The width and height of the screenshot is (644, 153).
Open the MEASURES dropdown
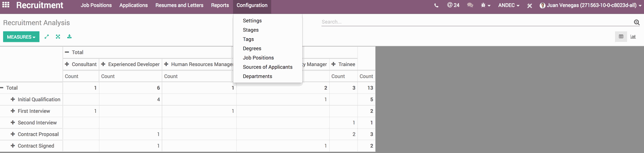(21, 37)
